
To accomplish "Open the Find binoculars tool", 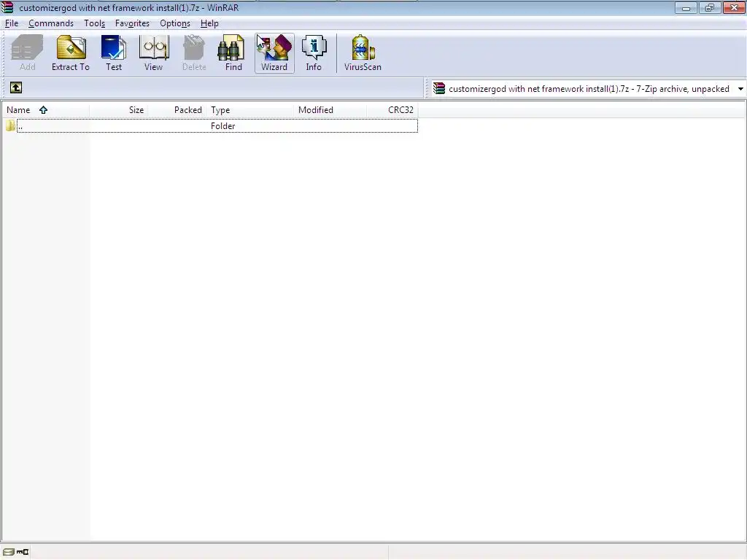I will point(233,52).
